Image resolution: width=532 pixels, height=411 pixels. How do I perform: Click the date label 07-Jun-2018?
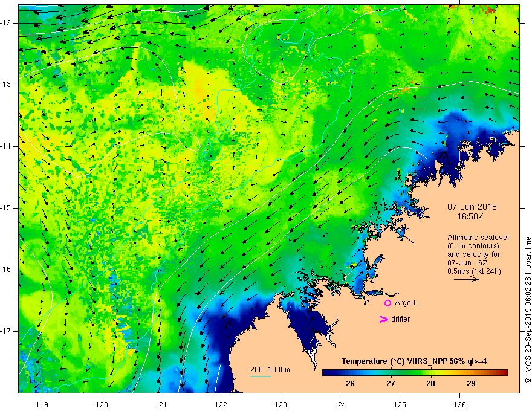[472, 207]
